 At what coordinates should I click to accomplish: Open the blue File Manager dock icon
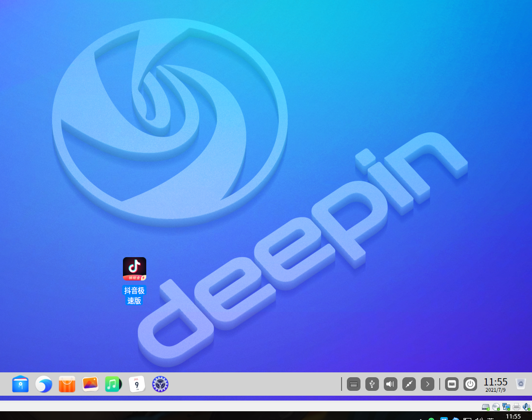tap(20, 384)
